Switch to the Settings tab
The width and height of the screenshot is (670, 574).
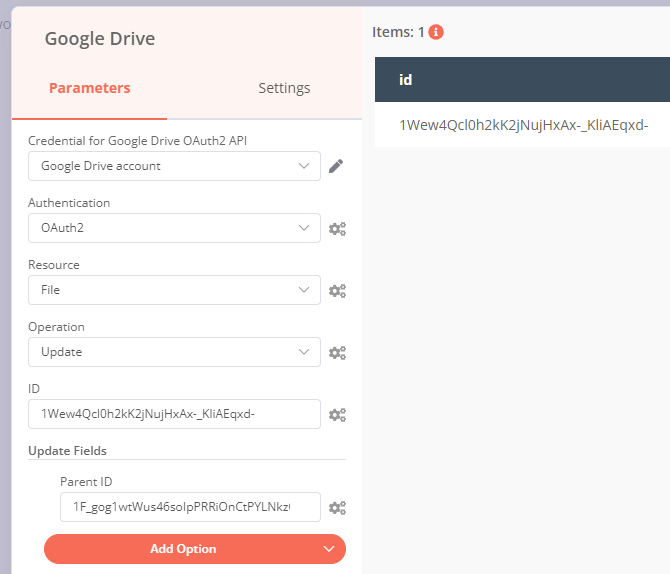click(x=284, y=88)
